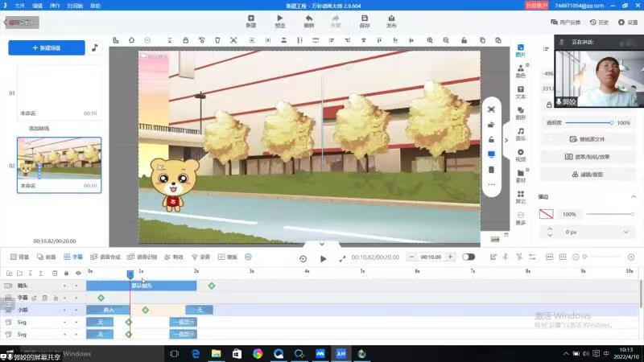The image size is (644, 362).
Task: Open the Character panel in right sidebar
Action: tap(520, 72)
